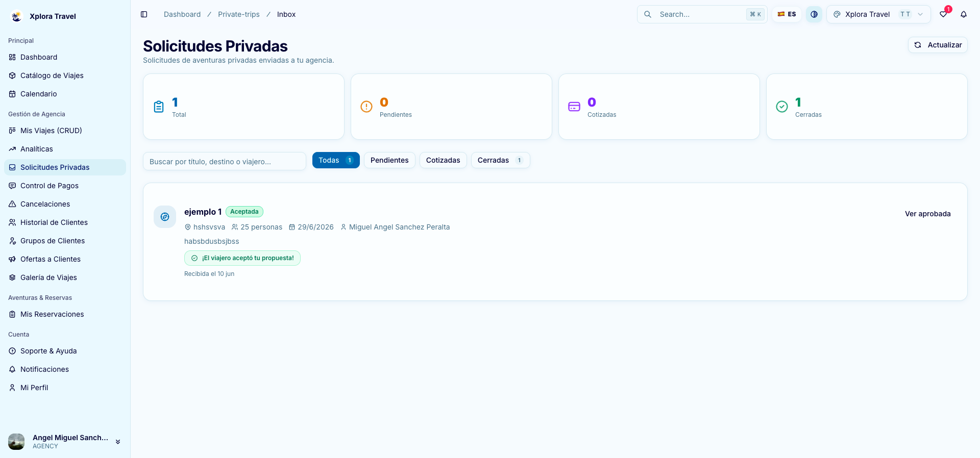980x458 pixels.
Task: Click the Search... field in the header
Action: tap(702, 14)
